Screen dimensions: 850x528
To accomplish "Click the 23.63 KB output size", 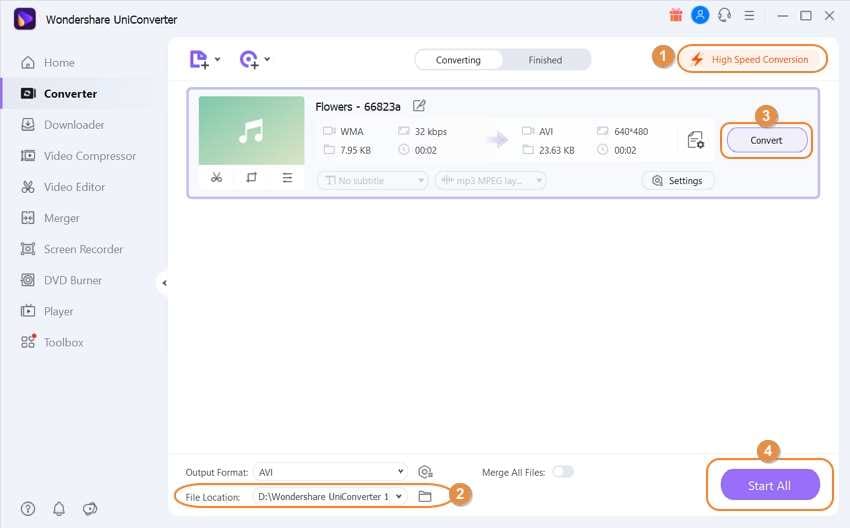I will pos(557,150).
